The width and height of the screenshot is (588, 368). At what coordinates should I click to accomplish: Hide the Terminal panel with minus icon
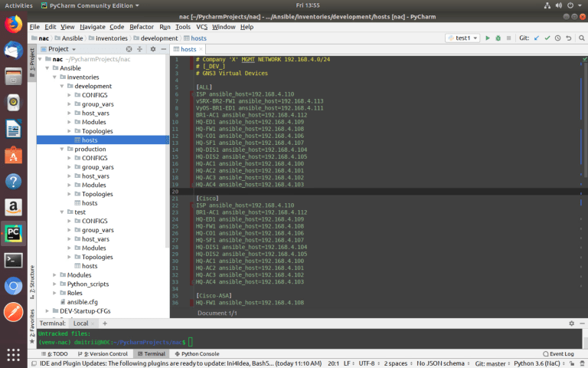(582, 323)
